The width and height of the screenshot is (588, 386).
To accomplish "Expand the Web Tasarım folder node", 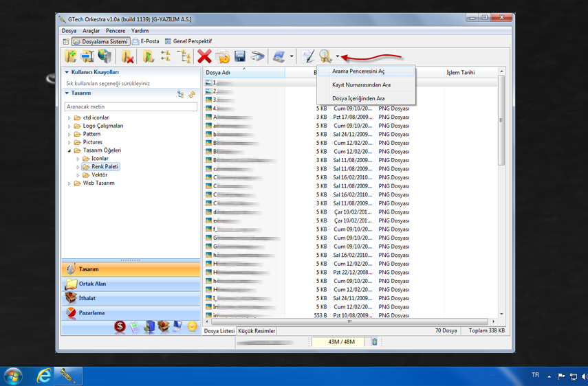I will [x=69, y=183].
